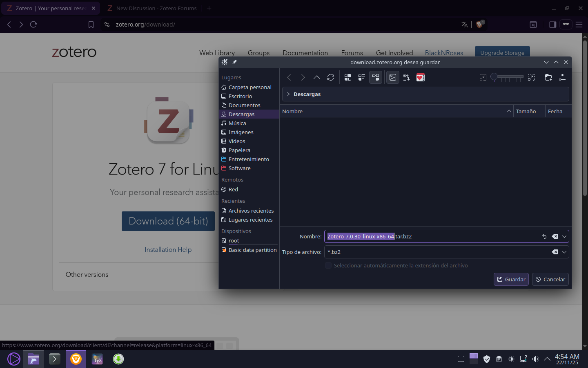The width and height of the screenshot is (588, 368).
Task: Click the Guardar button
Action: 511,279
